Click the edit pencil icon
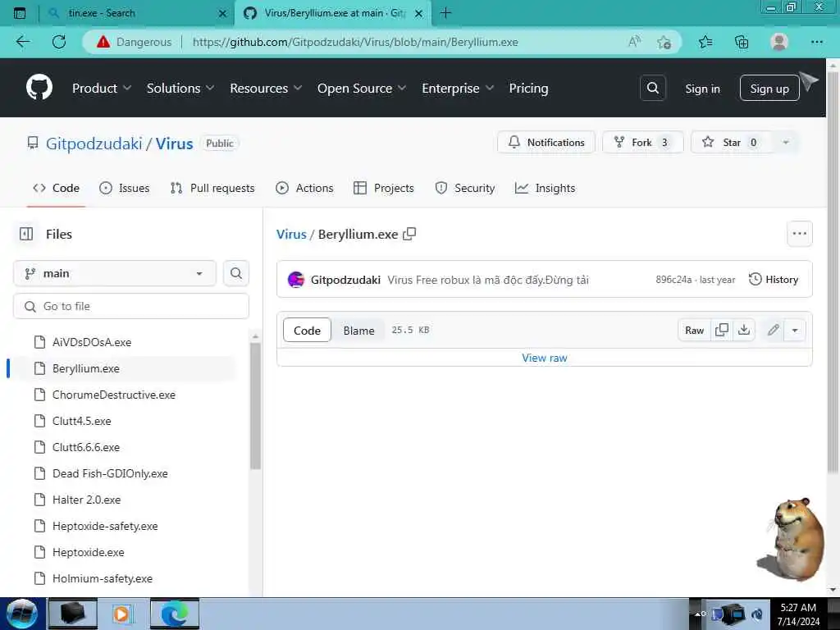 [773, 330]
